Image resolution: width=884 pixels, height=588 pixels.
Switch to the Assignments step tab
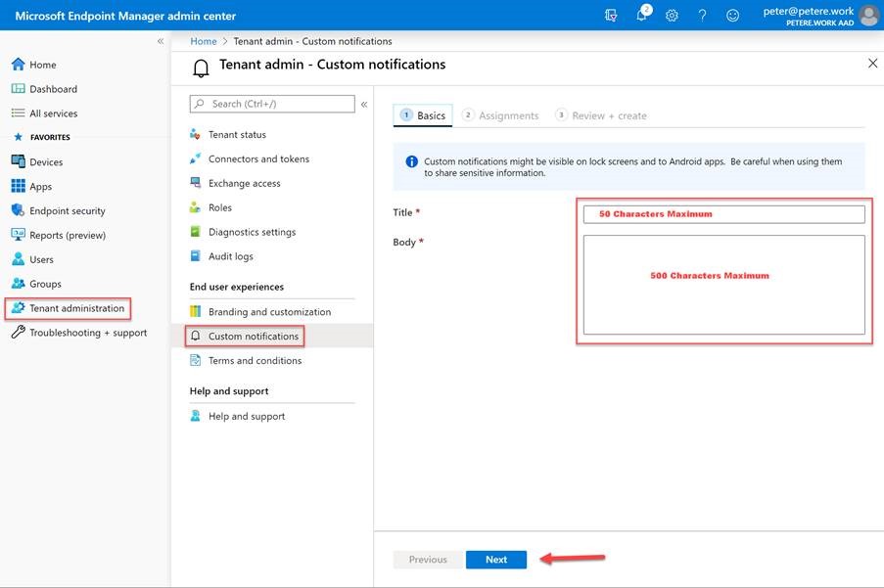click(x=500, y=115)
